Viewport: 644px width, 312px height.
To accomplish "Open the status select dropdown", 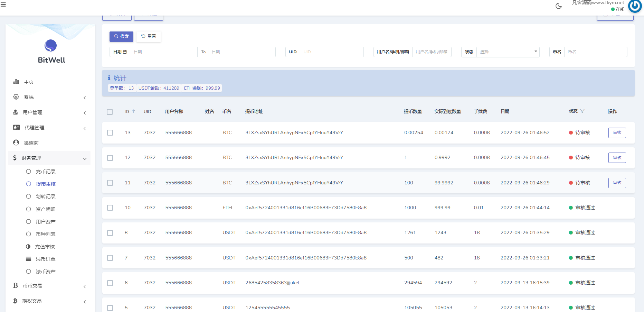I will click(x=507, y=52).
